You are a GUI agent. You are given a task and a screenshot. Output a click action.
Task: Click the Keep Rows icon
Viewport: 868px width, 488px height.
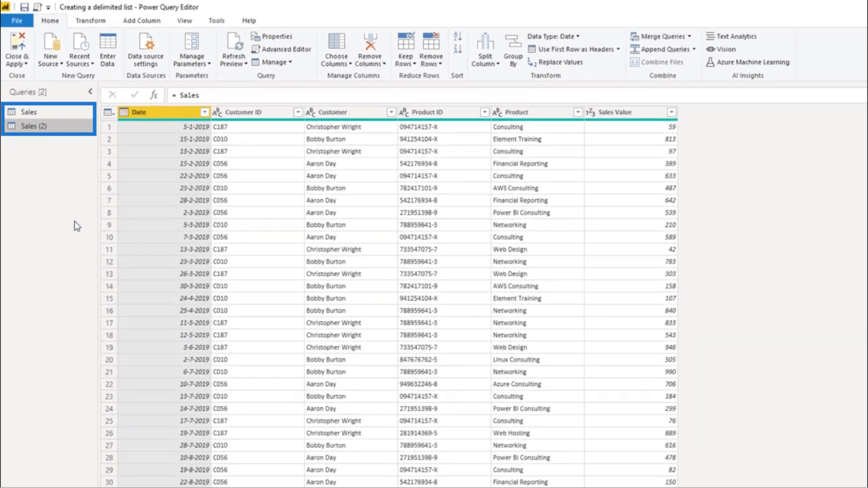406,41
